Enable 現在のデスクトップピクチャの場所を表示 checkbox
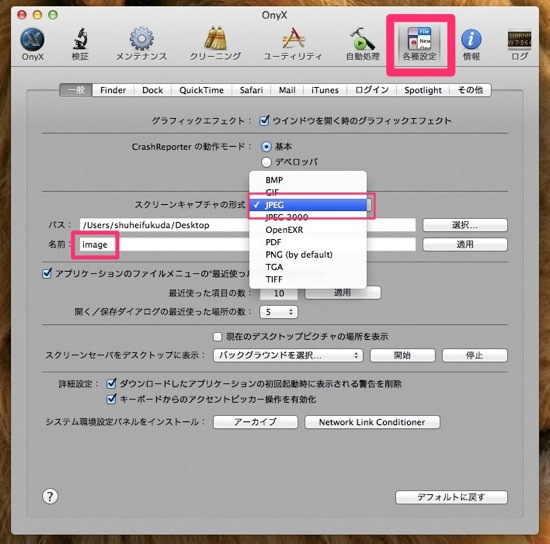The height and width of the screenshot is (544, 550). [x=217, y=337]
